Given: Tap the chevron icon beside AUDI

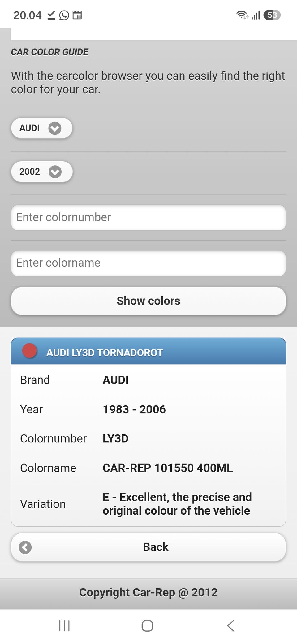Looking at the screenshot, I should click(55, 128).
